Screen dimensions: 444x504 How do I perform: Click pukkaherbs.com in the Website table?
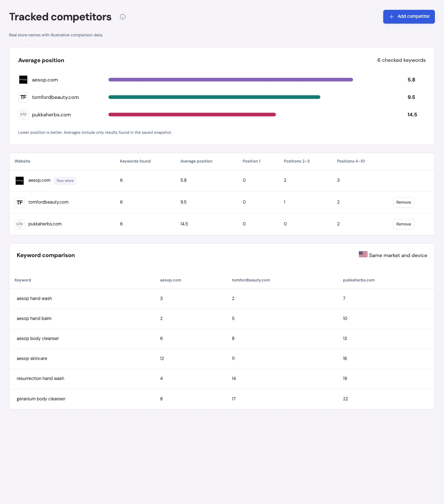(45, 224)
